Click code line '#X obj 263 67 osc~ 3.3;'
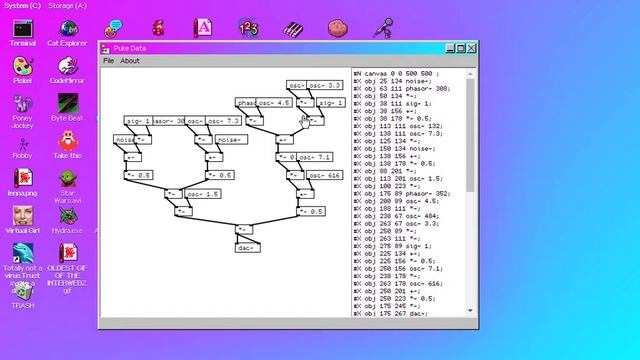The height and width of the screenshot is (360, 640). pyautogui.click(x=396, y=224)
